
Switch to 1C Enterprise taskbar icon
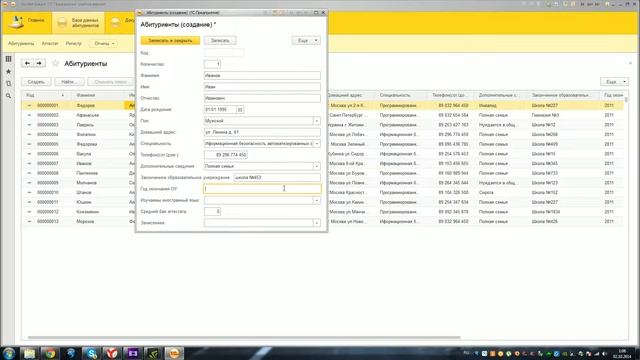tap(174, 353)
